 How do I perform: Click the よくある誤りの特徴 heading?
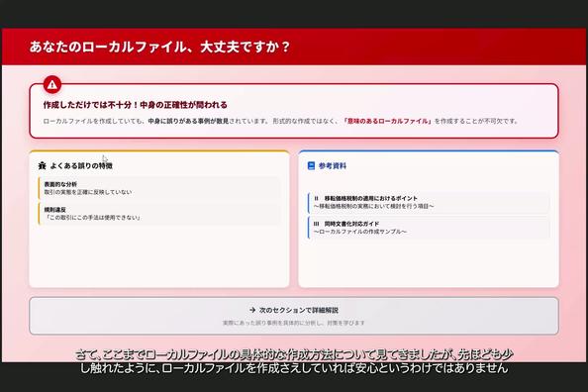point(81,165)
